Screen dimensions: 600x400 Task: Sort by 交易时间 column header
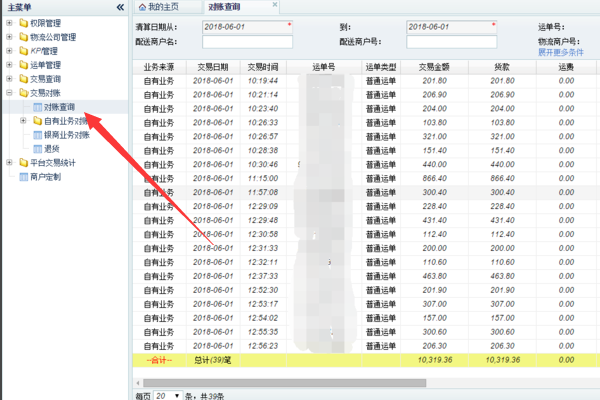263,67
